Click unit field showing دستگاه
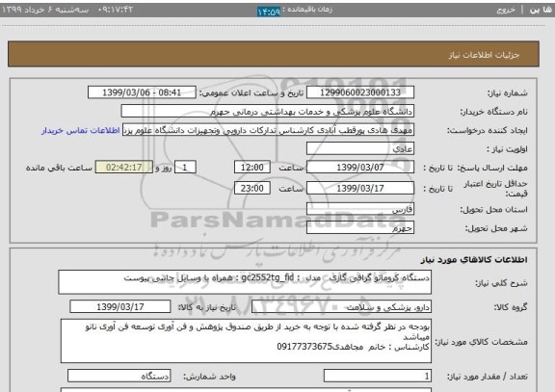The image size is (555, 392). pyautogui.click(x=119, y=376)
